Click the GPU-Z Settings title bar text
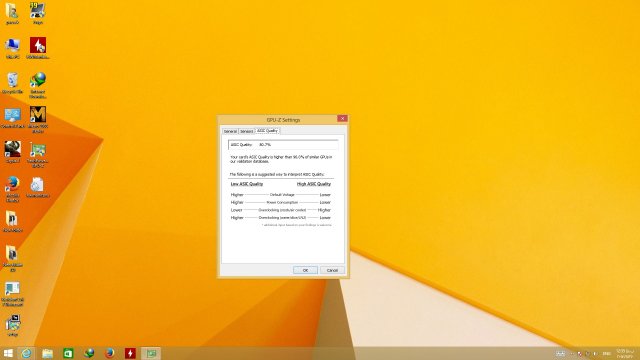This screenshot has height=360, width=640. (x=283, y=120)
